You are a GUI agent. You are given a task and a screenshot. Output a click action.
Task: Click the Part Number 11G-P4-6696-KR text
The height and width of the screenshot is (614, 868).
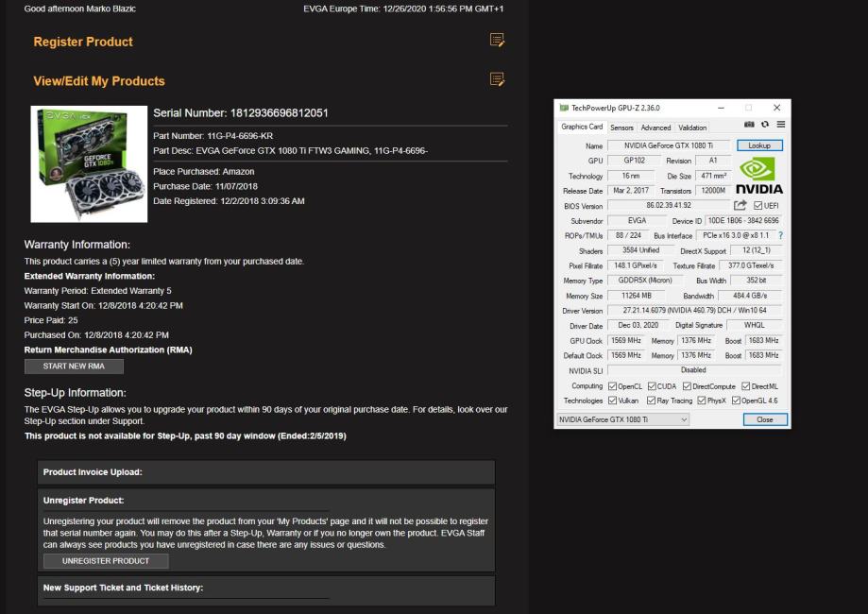tap(213, 136)
